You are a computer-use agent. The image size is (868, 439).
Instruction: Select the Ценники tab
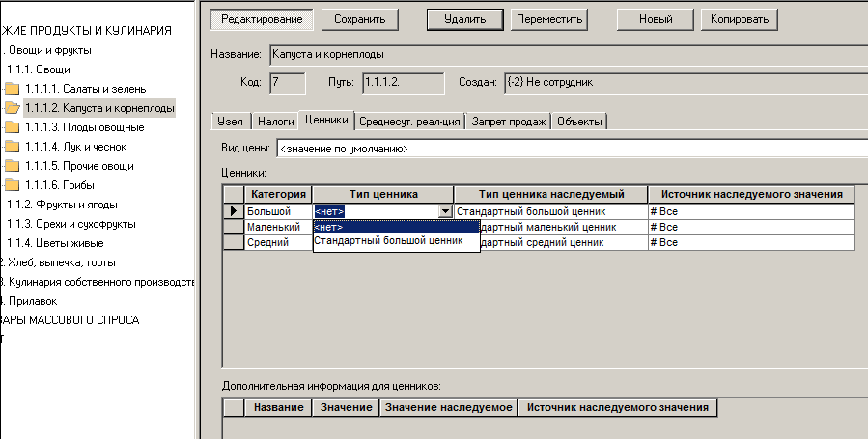pyautogui.click(x=326, y=120)
